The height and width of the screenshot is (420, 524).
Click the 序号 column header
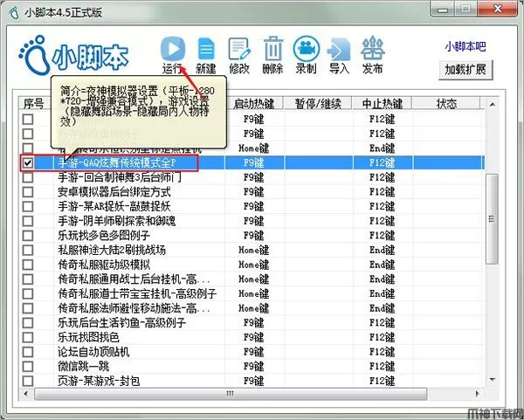(34, 104)
